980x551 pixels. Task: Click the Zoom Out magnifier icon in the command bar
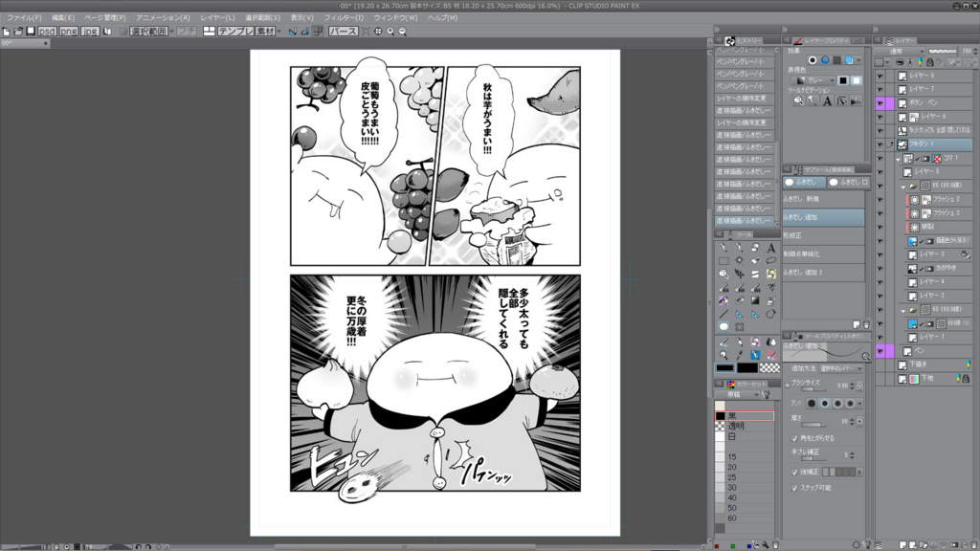403,32
